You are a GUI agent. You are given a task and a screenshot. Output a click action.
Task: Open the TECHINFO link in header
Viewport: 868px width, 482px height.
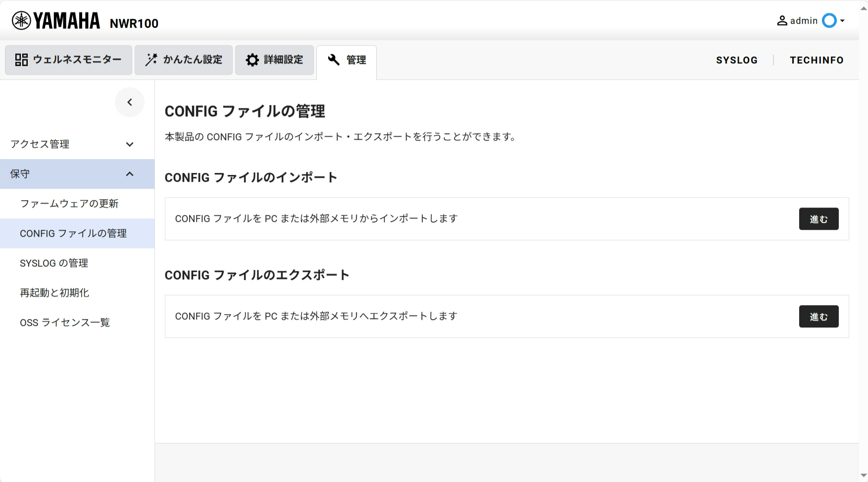817,60
